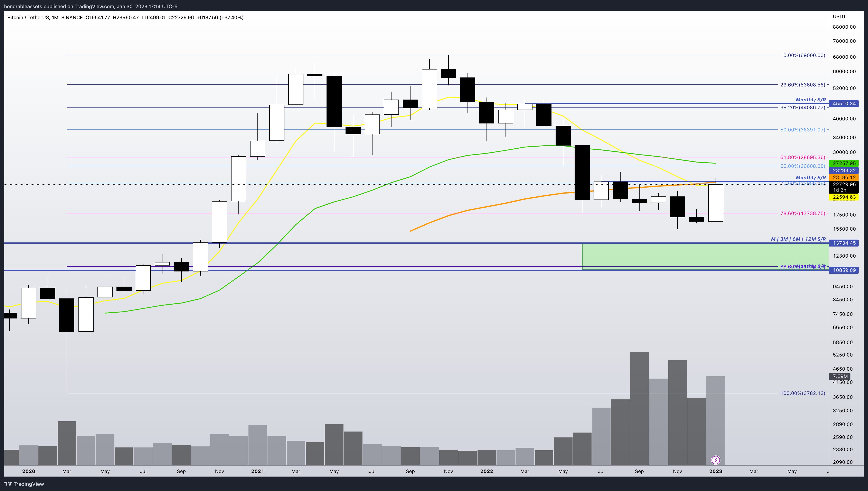Image resolution: width=868 pixels, height=491 pixels.
Task: Click the TradingView logo at bottom-left
Action: tap(24, 484)
